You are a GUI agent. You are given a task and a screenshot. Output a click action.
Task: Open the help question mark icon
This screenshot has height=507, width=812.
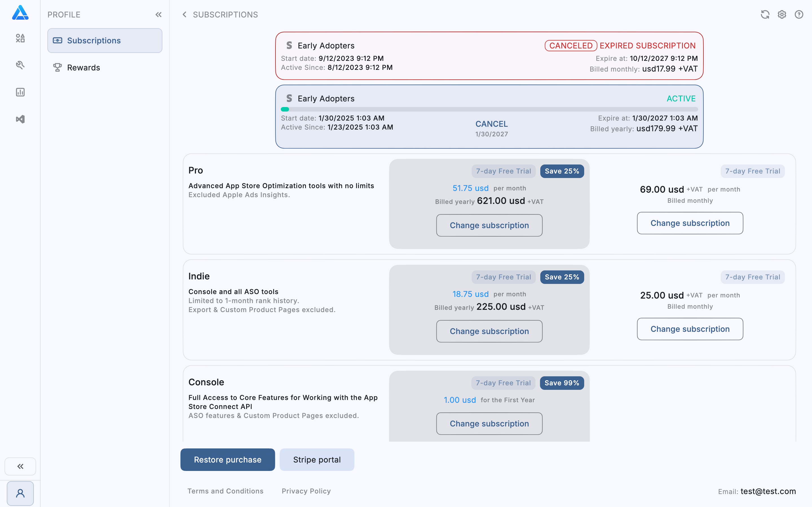point(799,14)
